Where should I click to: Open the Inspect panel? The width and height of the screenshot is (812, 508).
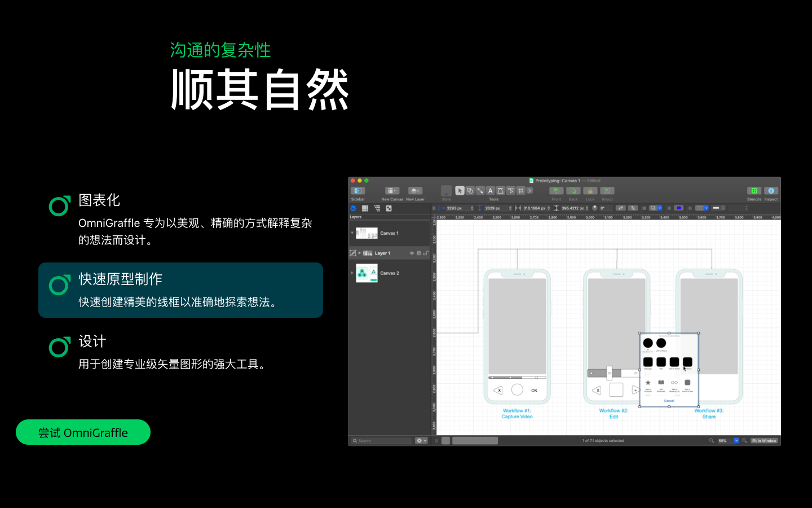[x=771, y=192]
